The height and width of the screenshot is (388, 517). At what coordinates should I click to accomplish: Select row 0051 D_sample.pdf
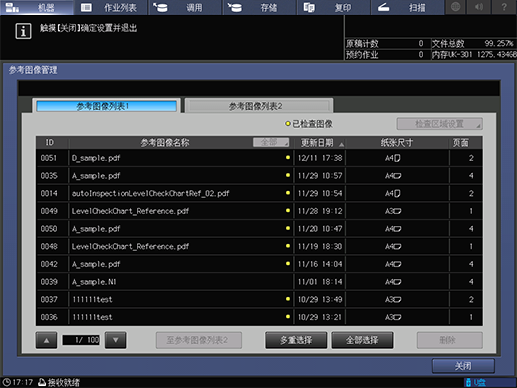[x=259, y=158]
